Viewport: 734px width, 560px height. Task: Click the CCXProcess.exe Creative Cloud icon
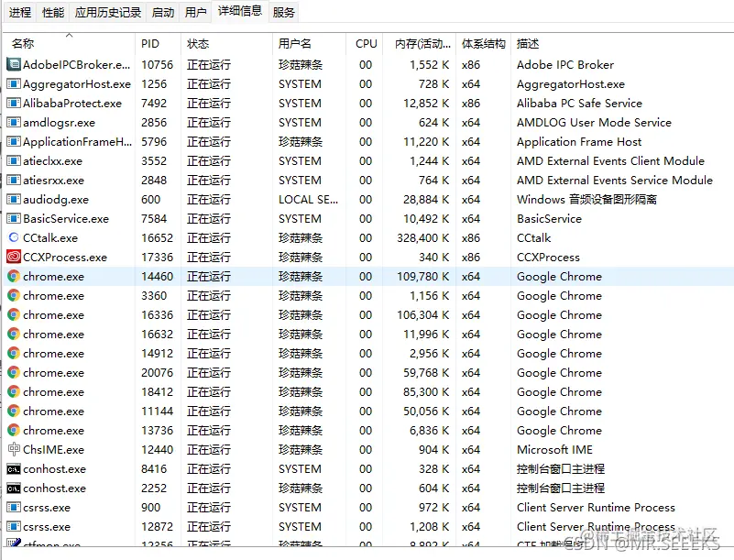14,257
